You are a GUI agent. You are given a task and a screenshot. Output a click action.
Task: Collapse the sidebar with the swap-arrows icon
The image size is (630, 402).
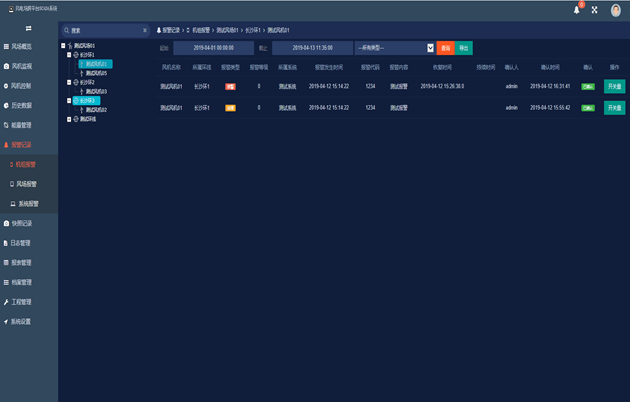[x=29, y=28]
